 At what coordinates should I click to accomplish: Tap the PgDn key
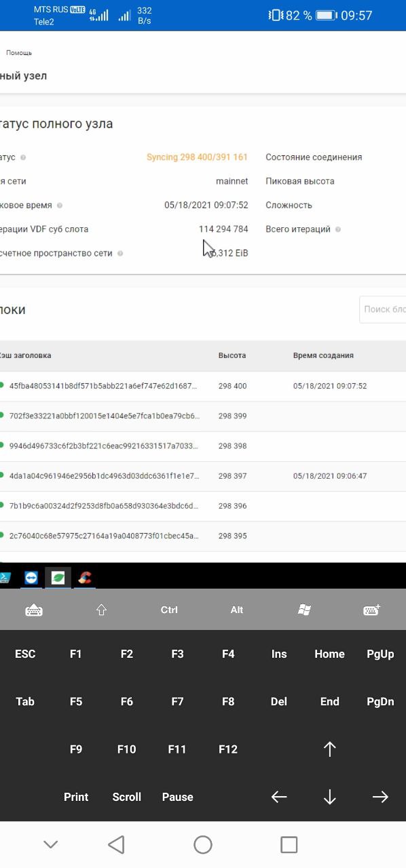[x=380, y=701]
